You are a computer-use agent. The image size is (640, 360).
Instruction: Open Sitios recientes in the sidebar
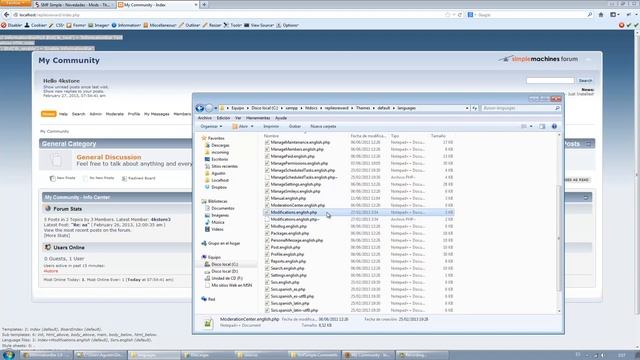[x=224, y=166]
